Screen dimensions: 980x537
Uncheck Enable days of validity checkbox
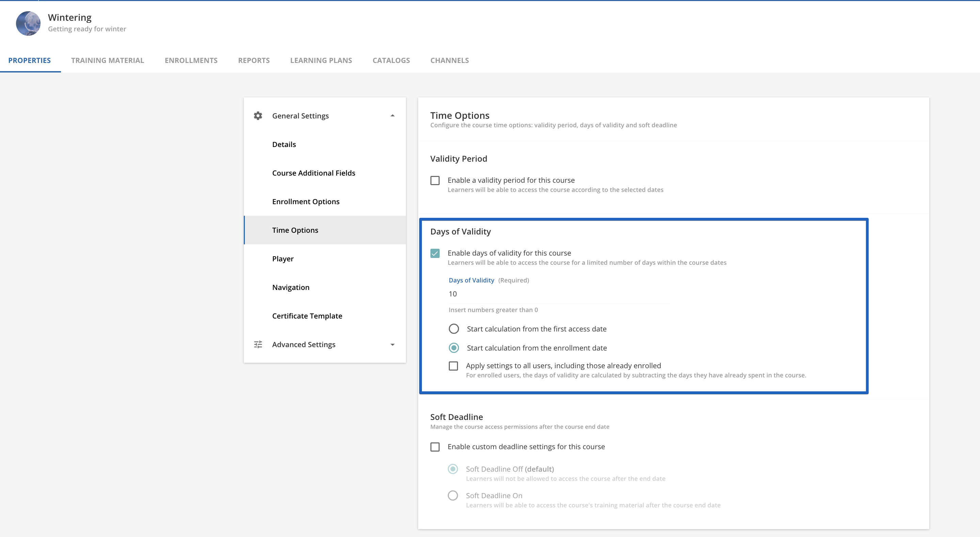tap(435, 253)
